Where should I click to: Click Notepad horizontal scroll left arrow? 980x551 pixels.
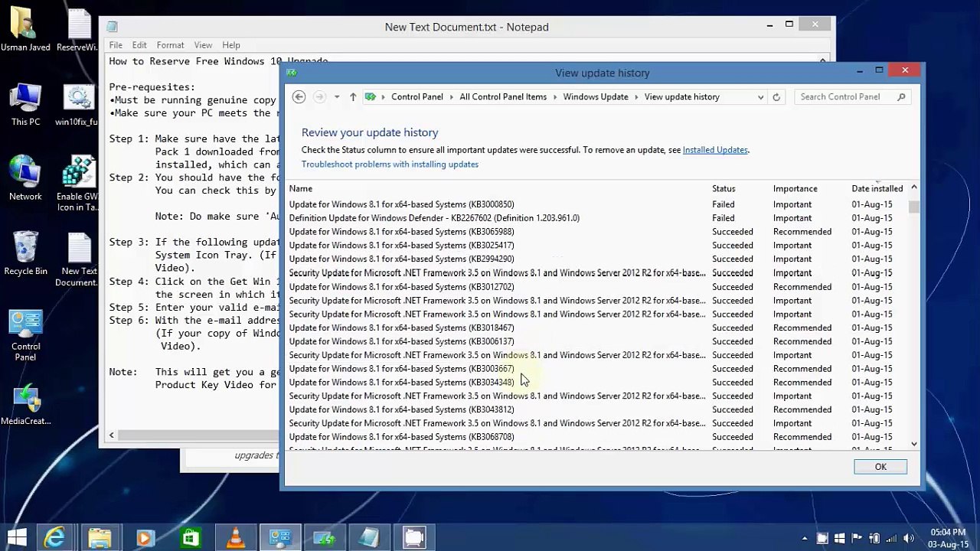tap(112, 435)
